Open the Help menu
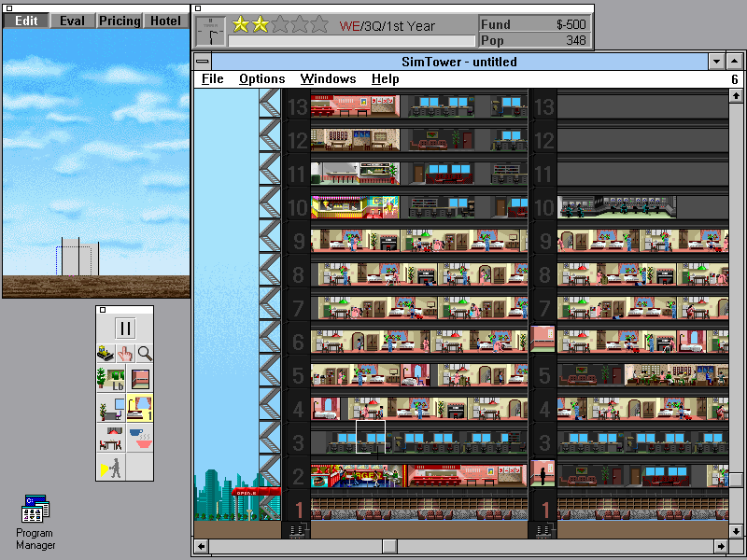Viewport: 747px width, 560px height. tap(386, 79)
